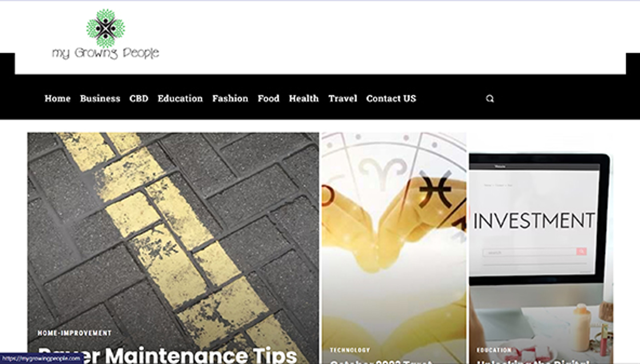Click the My Growing People site name text
This screenshot has height=364, width=640.
[x=105, y=53]
